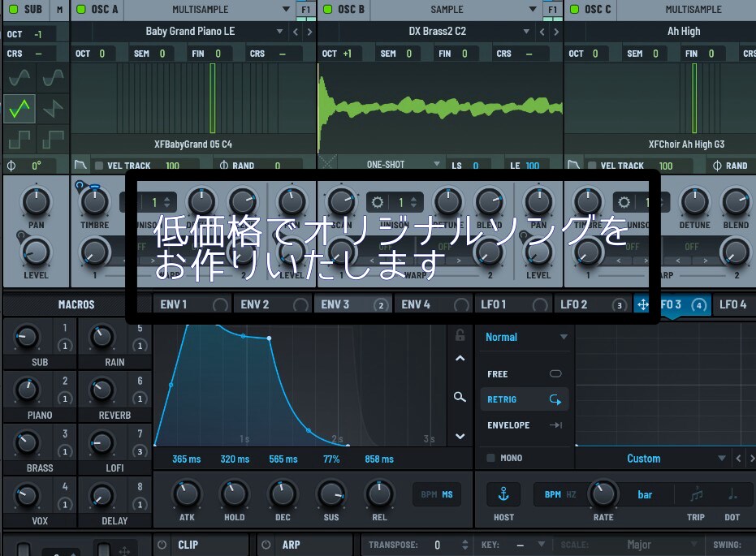756x556 pixels.
Task: Click the OSC B unison voices stepper
Action: point(413,202)
